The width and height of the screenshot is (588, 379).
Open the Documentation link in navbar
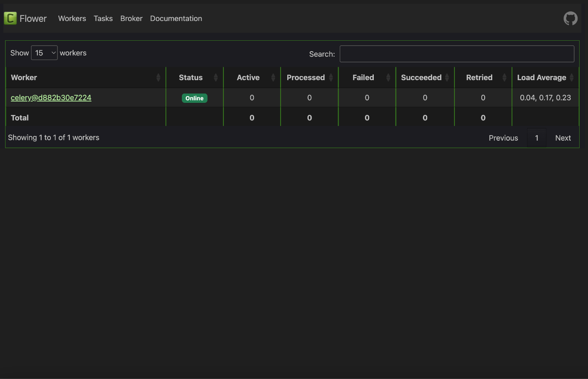pyautogui.click(x=176, y=18)
